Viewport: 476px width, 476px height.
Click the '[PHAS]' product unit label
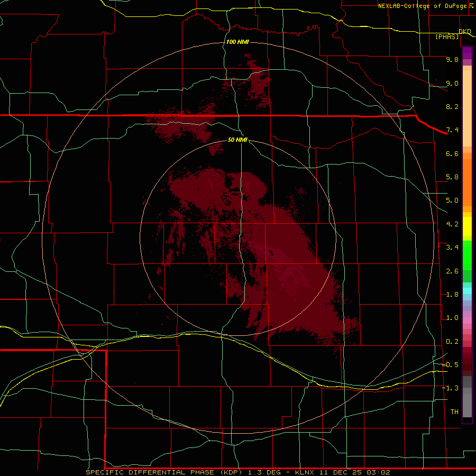coord(447,36)
